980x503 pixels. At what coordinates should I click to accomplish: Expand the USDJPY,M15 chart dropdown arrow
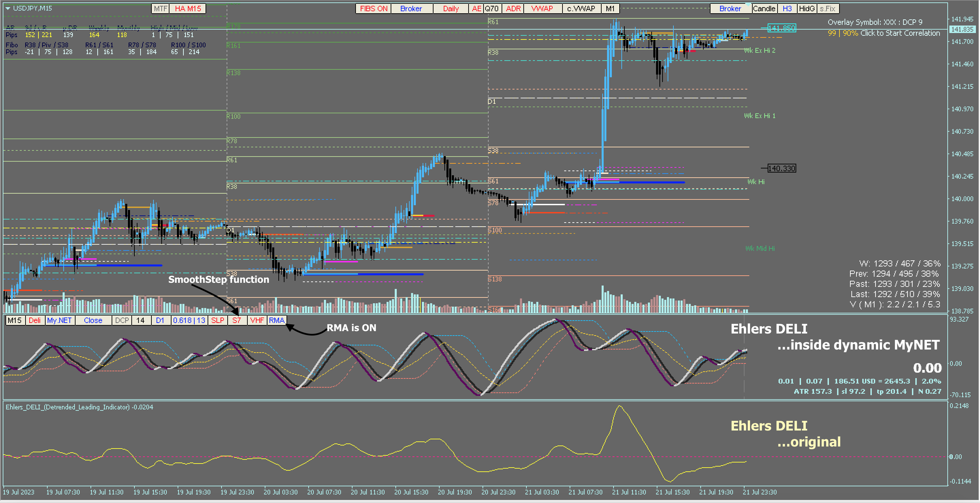(x=7, y=8)
